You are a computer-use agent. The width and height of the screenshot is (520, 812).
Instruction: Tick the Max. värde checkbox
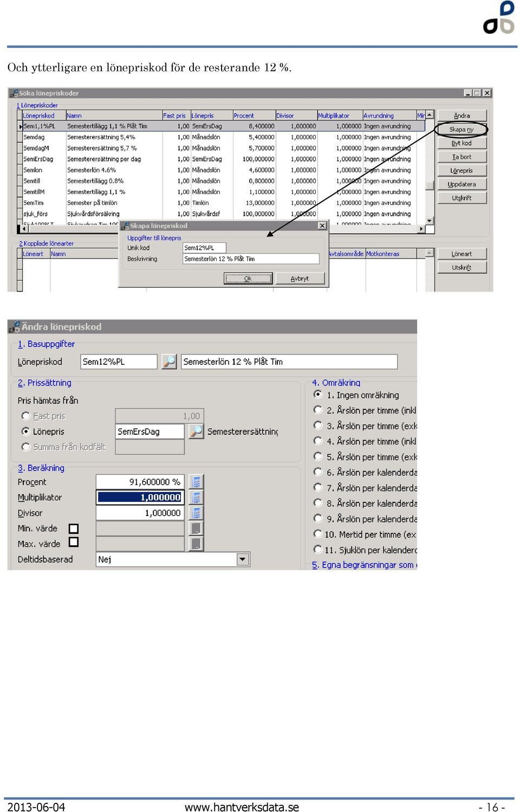[74, 542]
